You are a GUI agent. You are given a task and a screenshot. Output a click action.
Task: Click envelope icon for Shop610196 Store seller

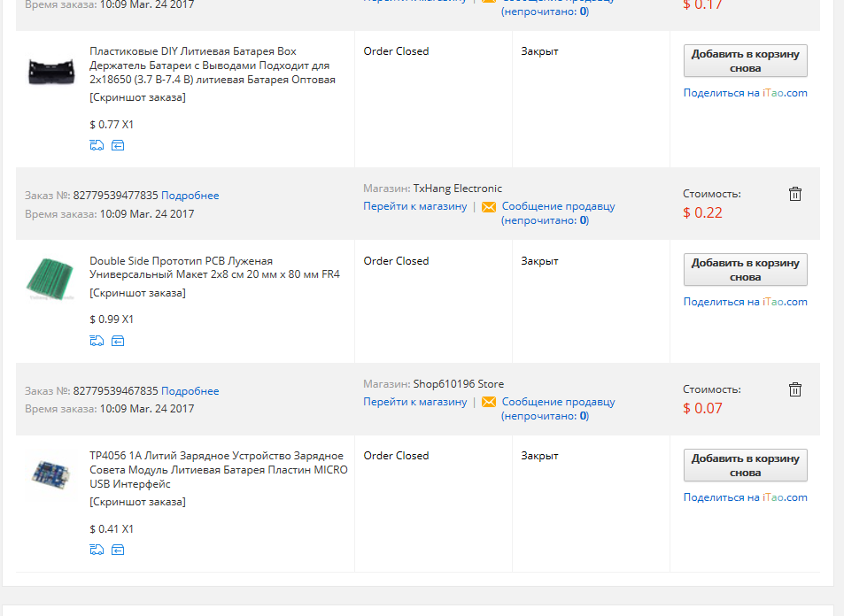(489, 402)
